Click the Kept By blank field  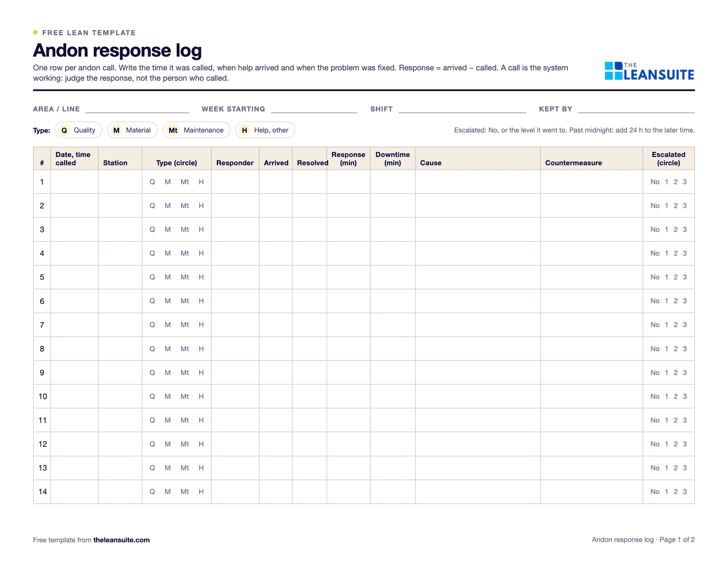636,109
